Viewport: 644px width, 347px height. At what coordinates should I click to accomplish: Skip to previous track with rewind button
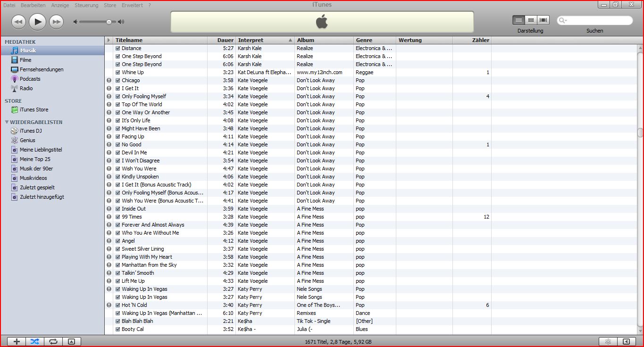point(18,22)
